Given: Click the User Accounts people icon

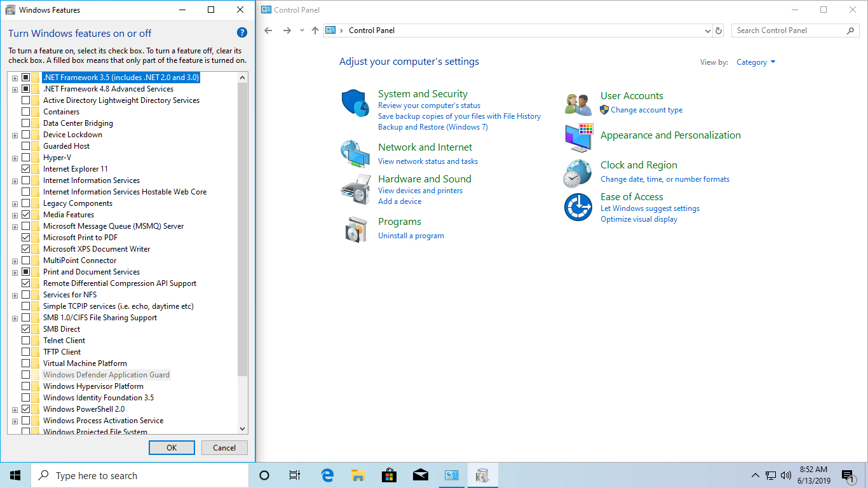Looking at the screenshot, I should pyautogui.click(x=578, y=104).
